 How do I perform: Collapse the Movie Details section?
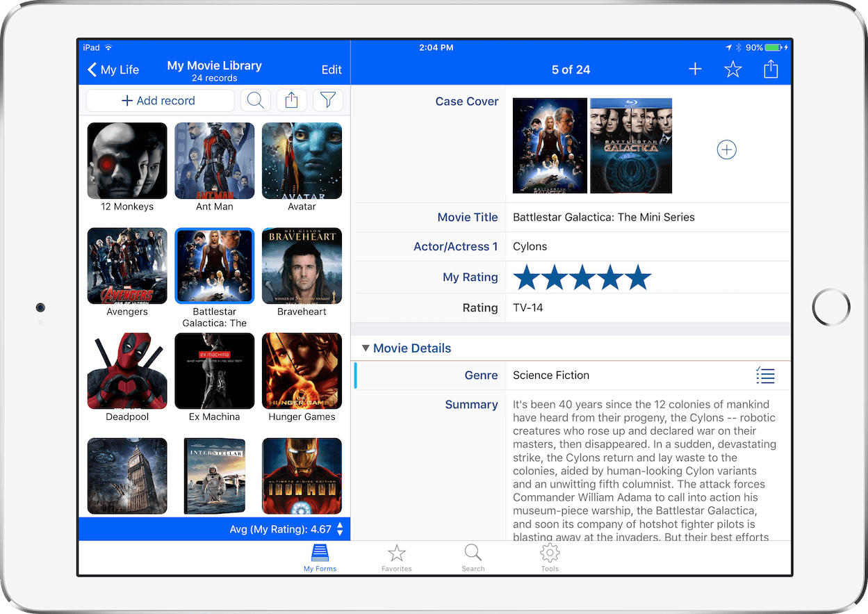[x=366, y=348]
